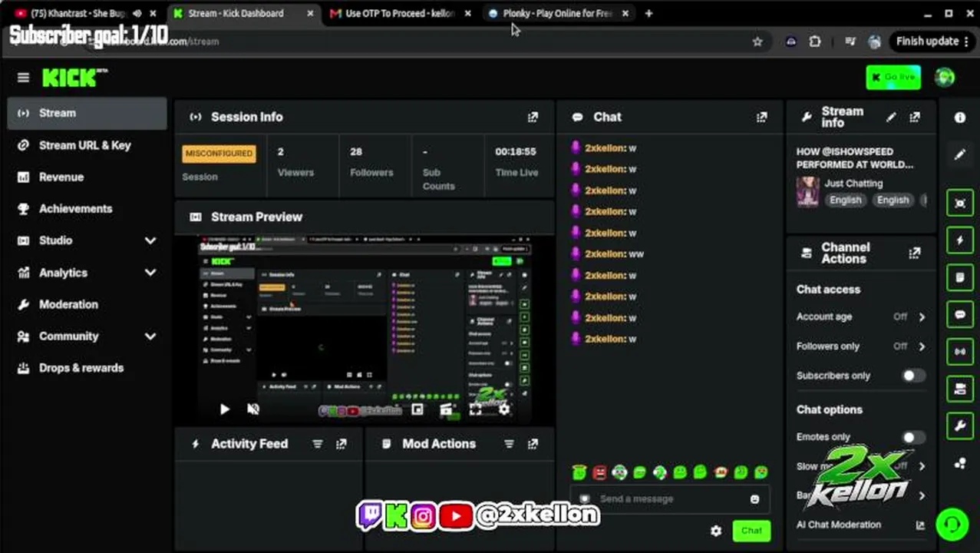Click the stream category thumbnail image
This screenshot has width=980, height=553.
pos(807,192)
